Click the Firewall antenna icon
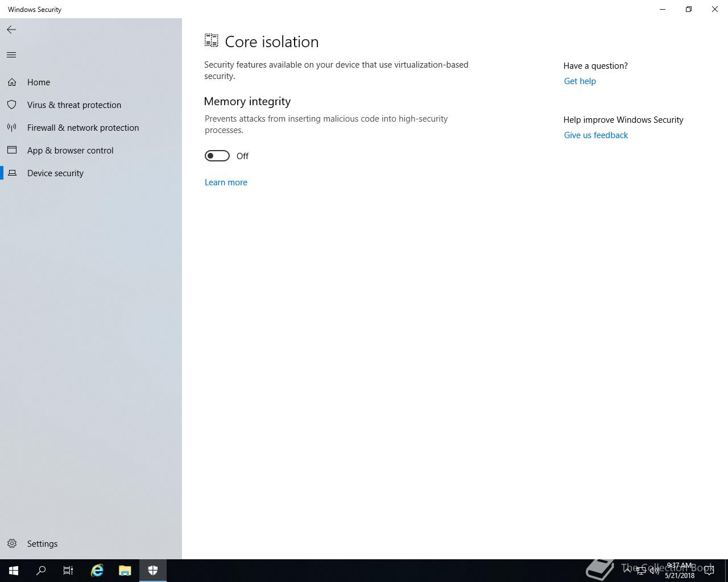The width and height of the screenshot is (728, 582). pyautogui.click(x=12, y=127)
